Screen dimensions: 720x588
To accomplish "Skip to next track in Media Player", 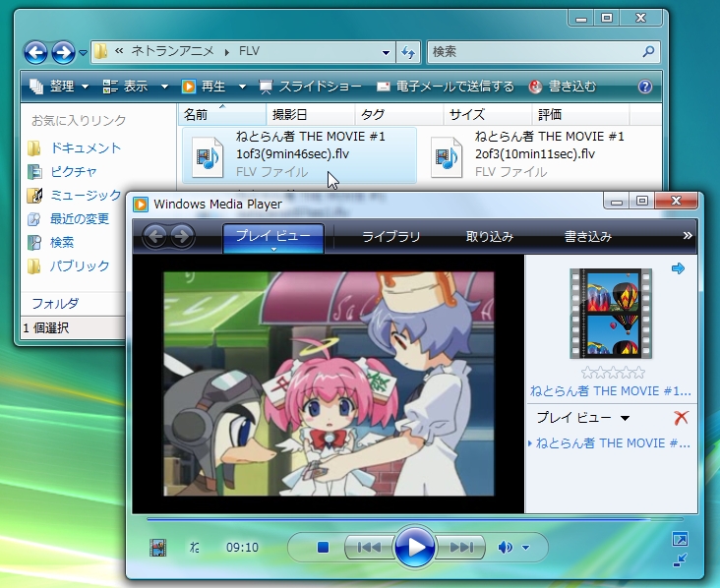I will (x=460, y=547).
